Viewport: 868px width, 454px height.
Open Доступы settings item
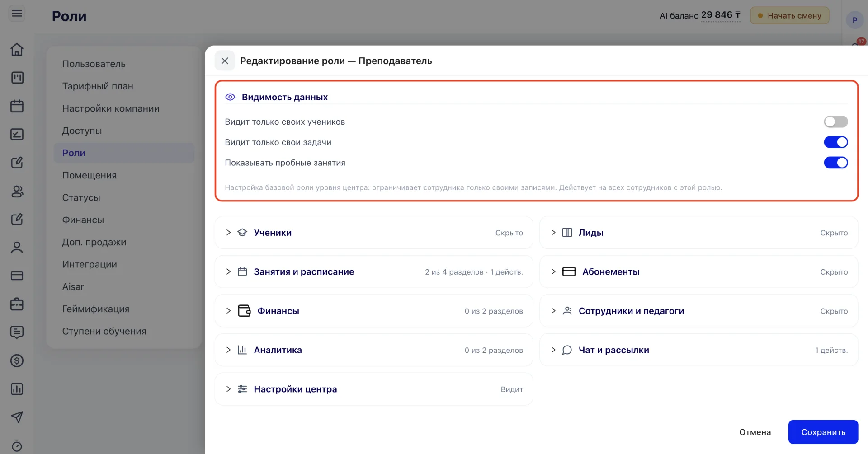(x=124, y=131)
